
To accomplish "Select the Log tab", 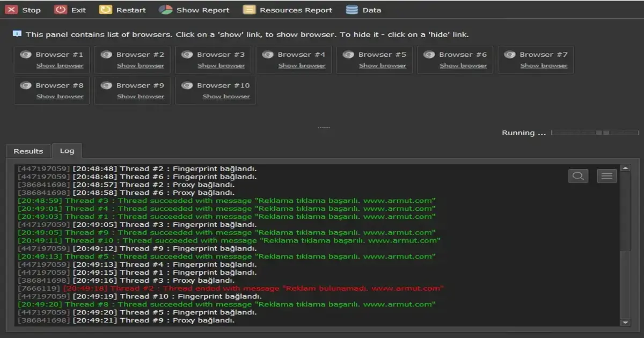I will (x=67, y=151).
